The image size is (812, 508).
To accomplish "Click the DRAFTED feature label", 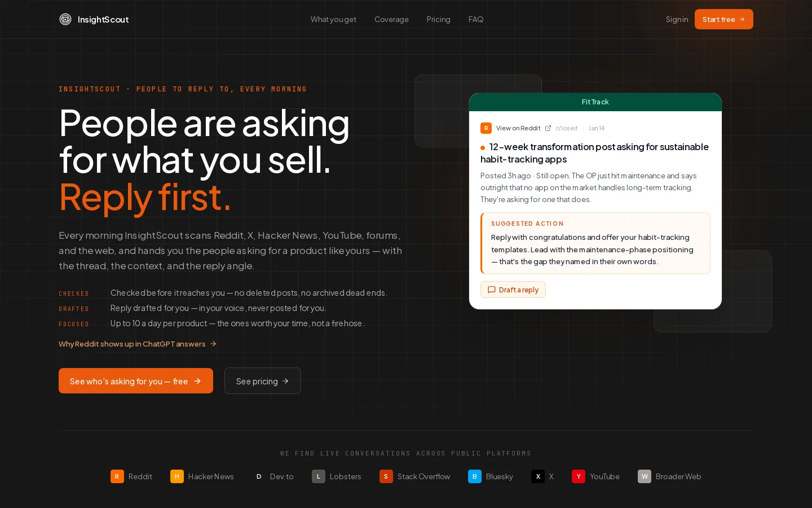I will (74, 309).
